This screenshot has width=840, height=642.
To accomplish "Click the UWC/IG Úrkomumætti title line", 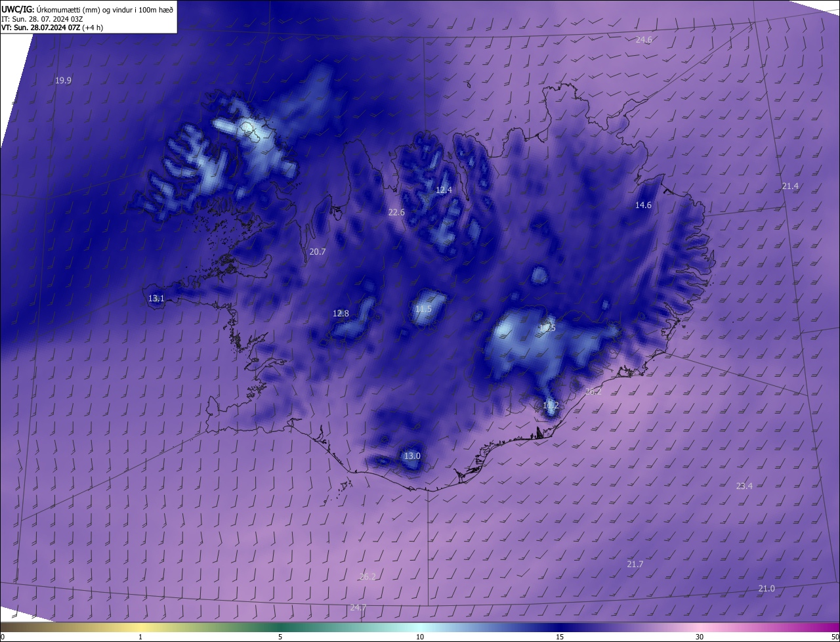I will click(x=87, y=9).
